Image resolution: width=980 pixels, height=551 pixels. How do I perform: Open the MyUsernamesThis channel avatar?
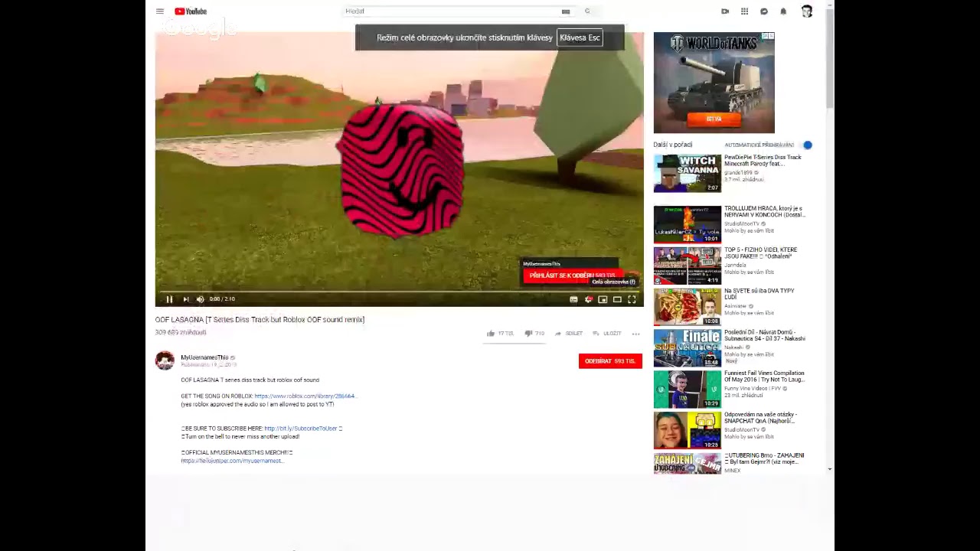[x=165, y=360]
